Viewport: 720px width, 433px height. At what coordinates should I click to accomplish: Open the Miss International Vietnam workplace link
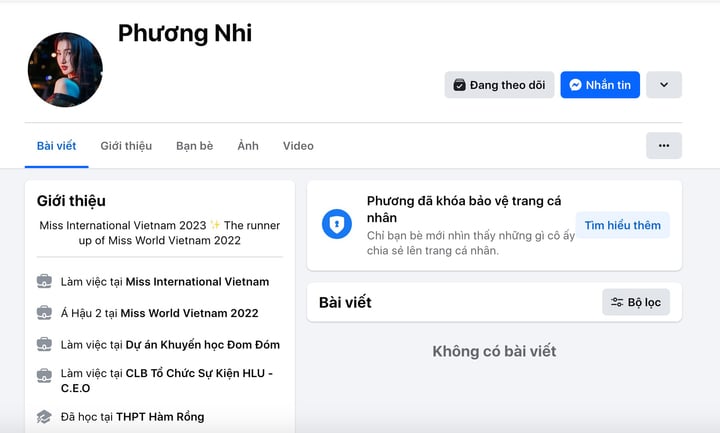(x=197, y=281)
